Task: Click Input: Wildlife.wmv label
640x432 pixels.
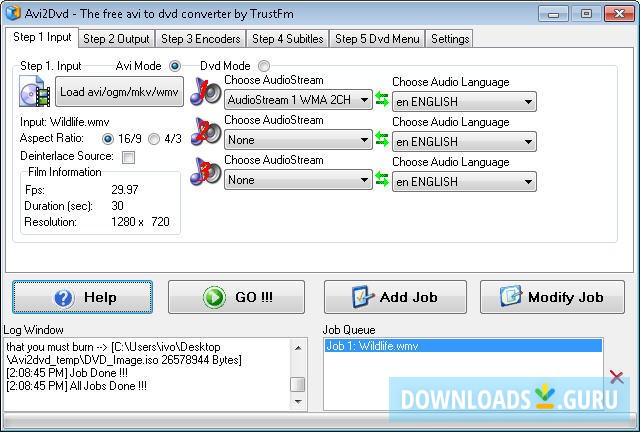Action: [x=64, y=122]
